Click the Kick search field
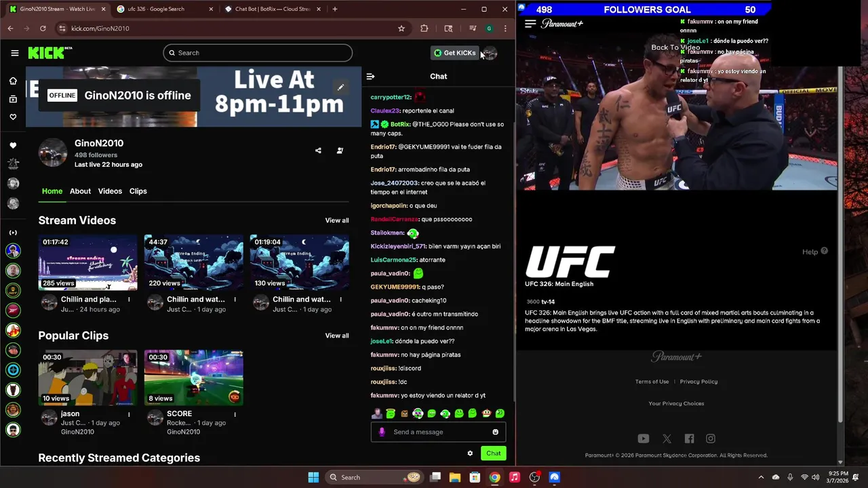The image size is (868, 488). click(258, 53)
